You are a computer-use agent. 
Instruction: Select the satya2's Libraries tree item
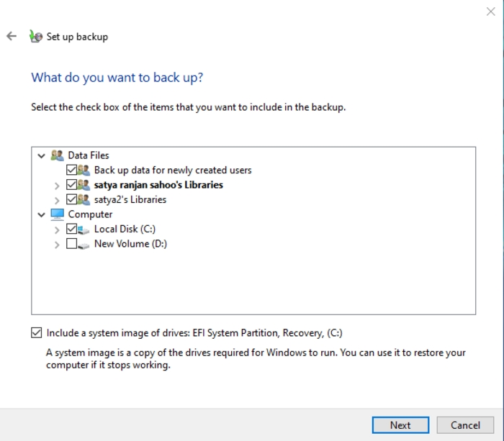click(130, 199)
